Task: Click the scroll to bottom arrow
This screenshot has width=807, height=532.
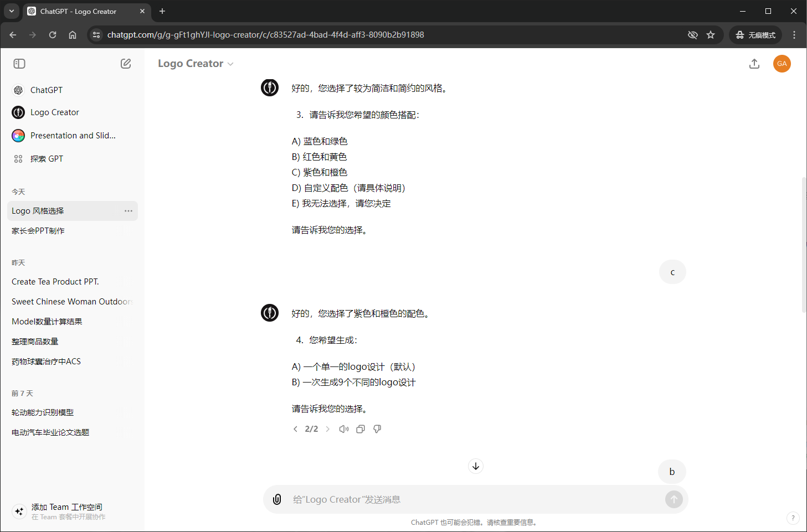Action: (475, 466)
